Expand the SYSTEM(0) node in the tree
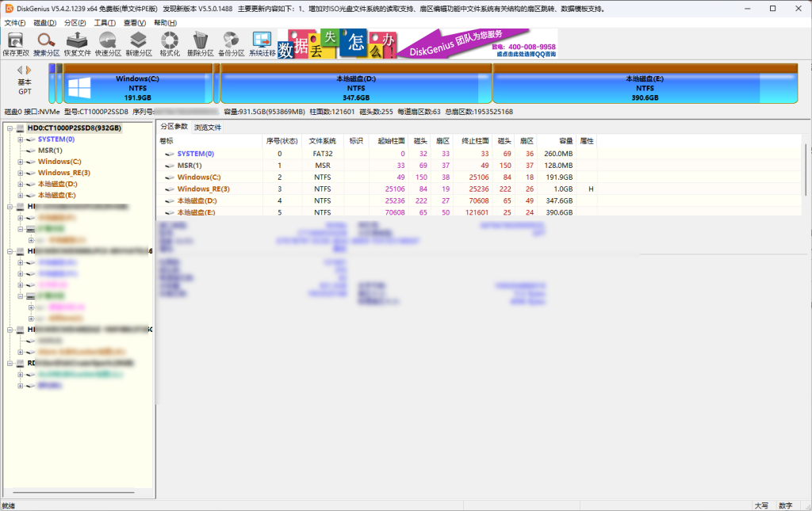 point(20,139)
